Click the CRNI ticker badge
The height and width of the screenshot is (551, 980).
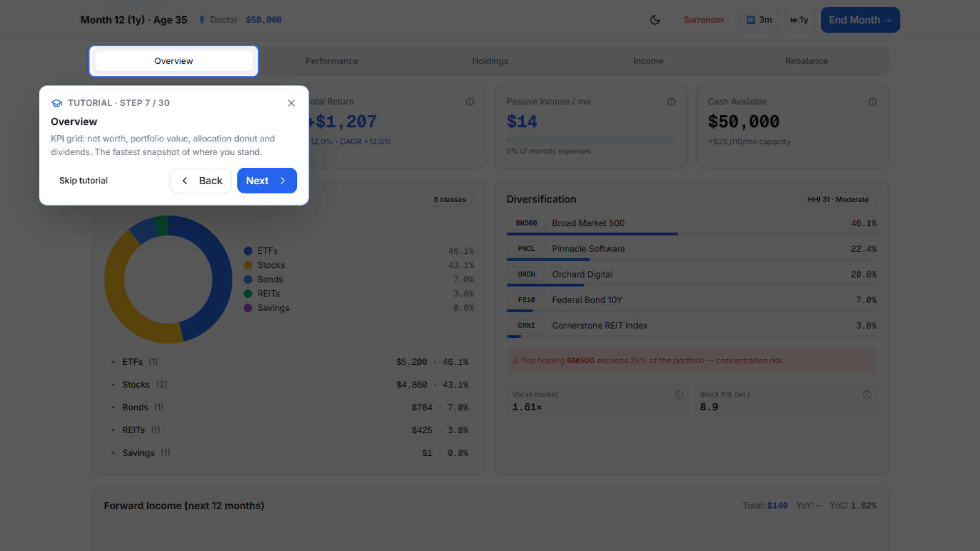click(x=526, y=325)
